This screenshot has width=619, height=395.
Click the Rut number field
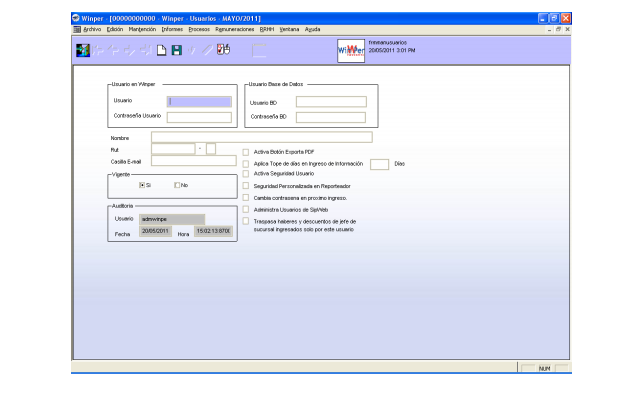[173, 149]
